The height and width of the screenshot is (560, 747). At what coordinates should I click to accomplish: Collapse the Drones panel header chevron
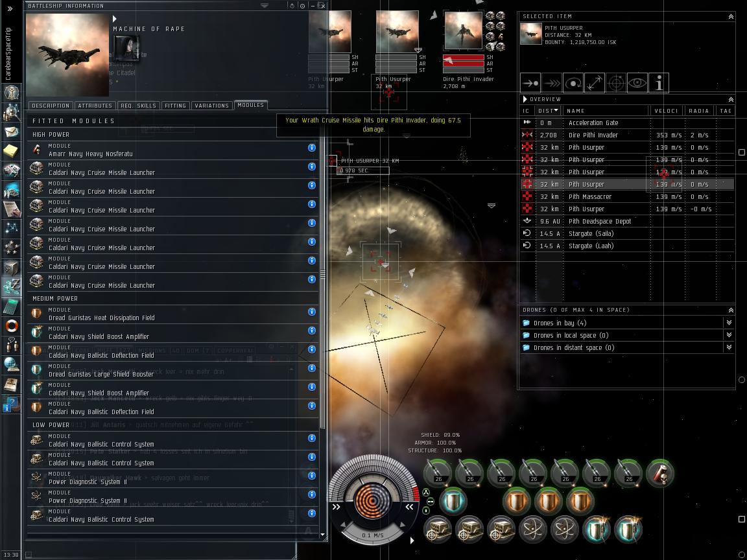tap(731, 310)
